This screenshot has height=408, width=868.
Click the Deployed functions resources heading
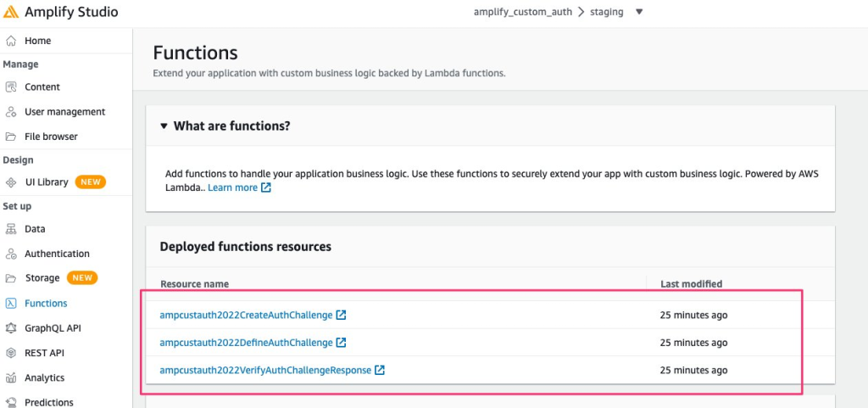(246, 246)
